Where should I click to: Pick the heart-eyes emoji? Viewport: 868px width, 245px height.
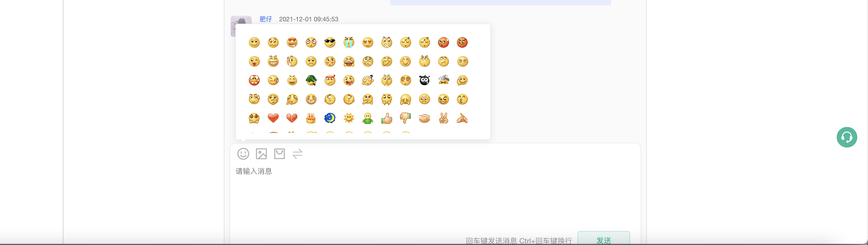tap(292, 43)
